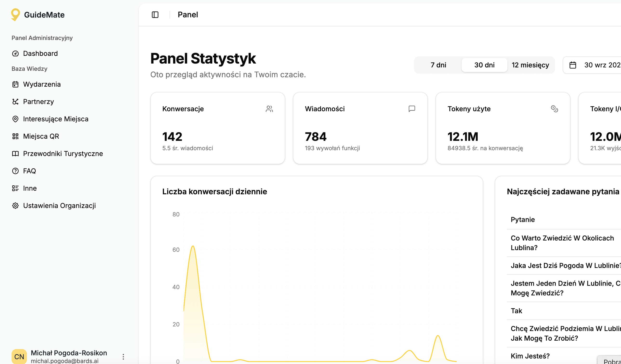The height and width of the screenshot is (364, 621).
Task: Click the calendar icon in date picker
Action: pyautogui.click(x=573, y=65)
